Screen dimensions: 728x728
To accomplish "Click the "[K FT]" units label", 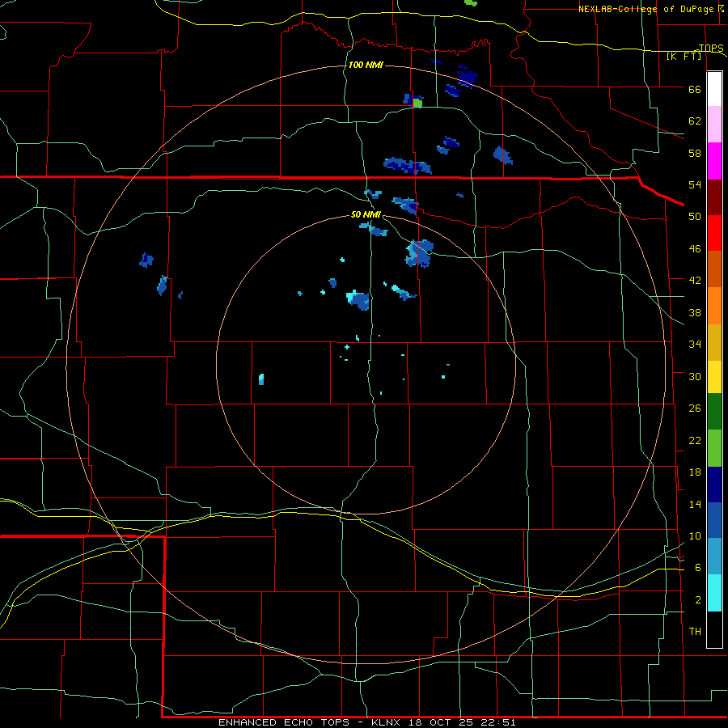I will (684, 56).
